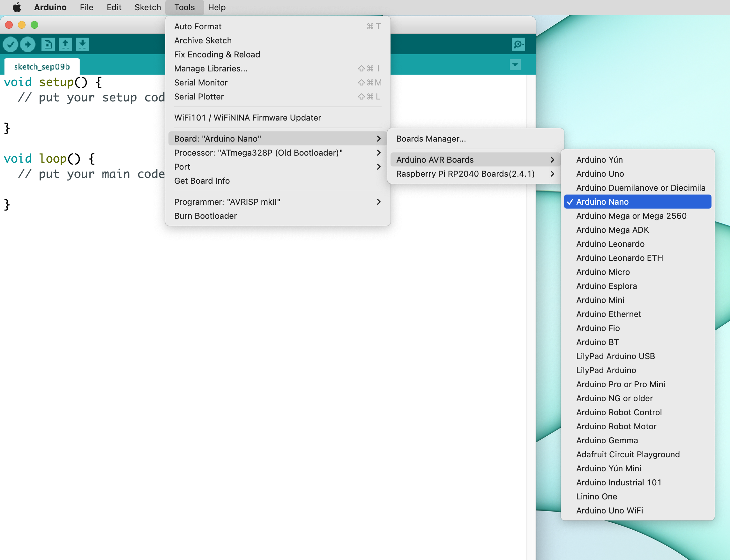This screenshot has width=730, height=560.
Task: Expand the Board: "Arduino Nano" submenu
Action: (278, 139)
